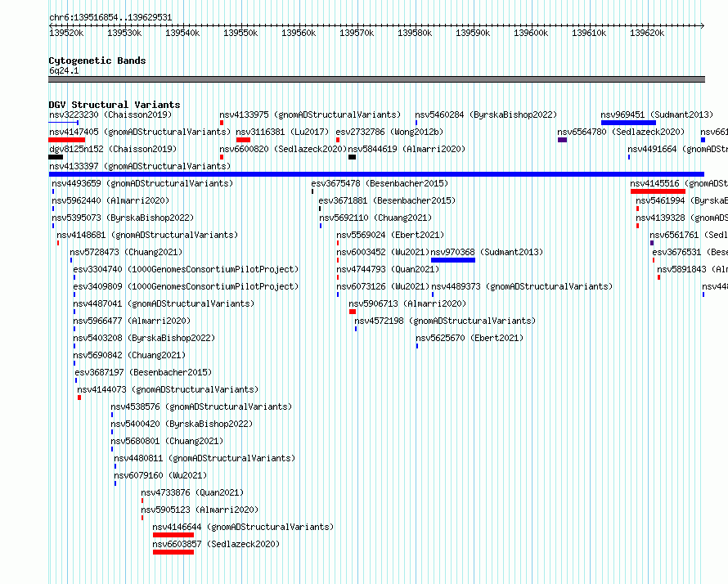Click the blue bar under nsv969451
Screen dimensions: 728x584
tap(629, 123)
